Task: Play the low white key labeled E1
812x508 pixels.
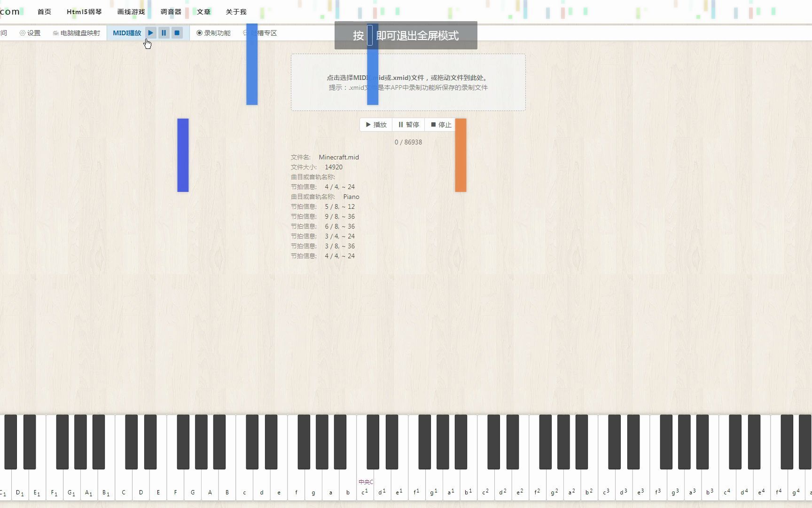Action: click(x=37, y=484)
